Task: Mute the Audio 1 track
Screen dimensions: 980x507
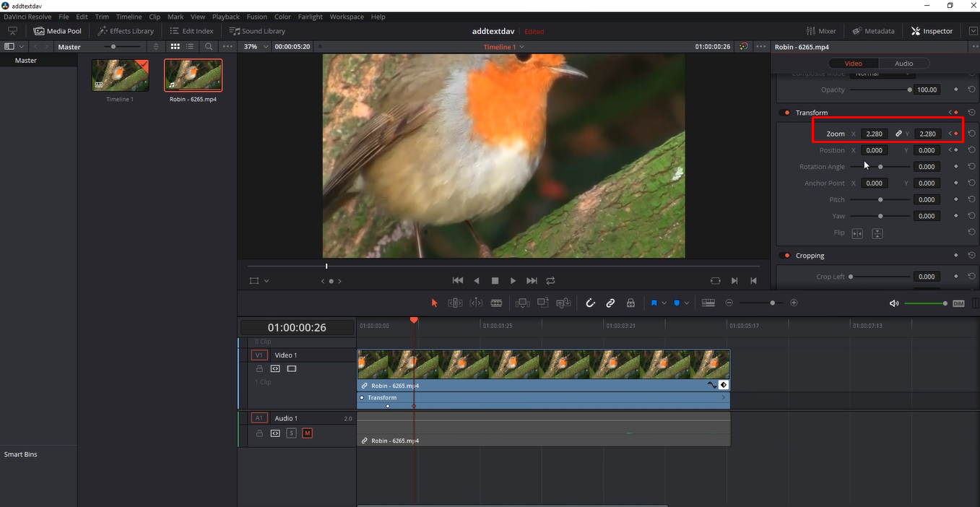Action: pos(307,433)
